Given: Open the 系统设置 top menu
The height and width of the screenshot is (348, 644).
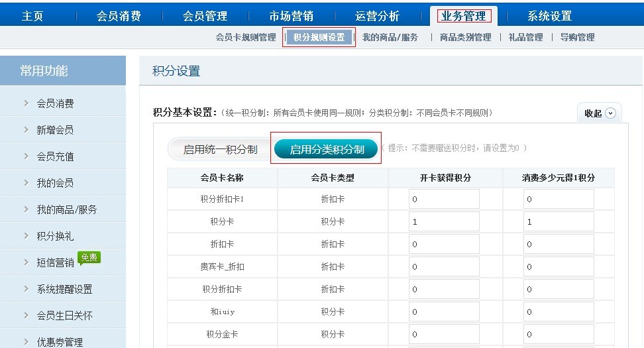Looking at the screenshot, I should (x=549, y=16).
